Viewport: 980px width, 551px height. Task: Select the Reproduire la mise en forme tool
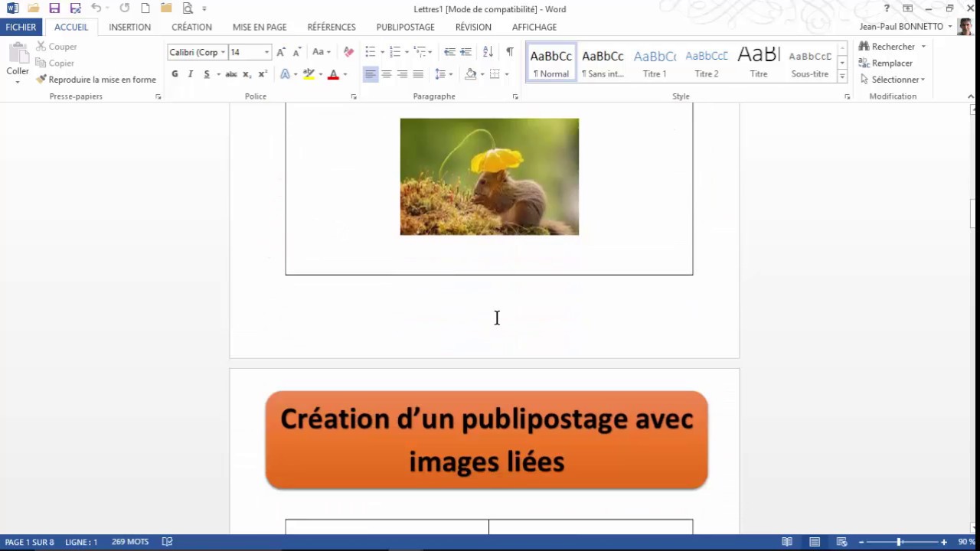tap(96, 80)
